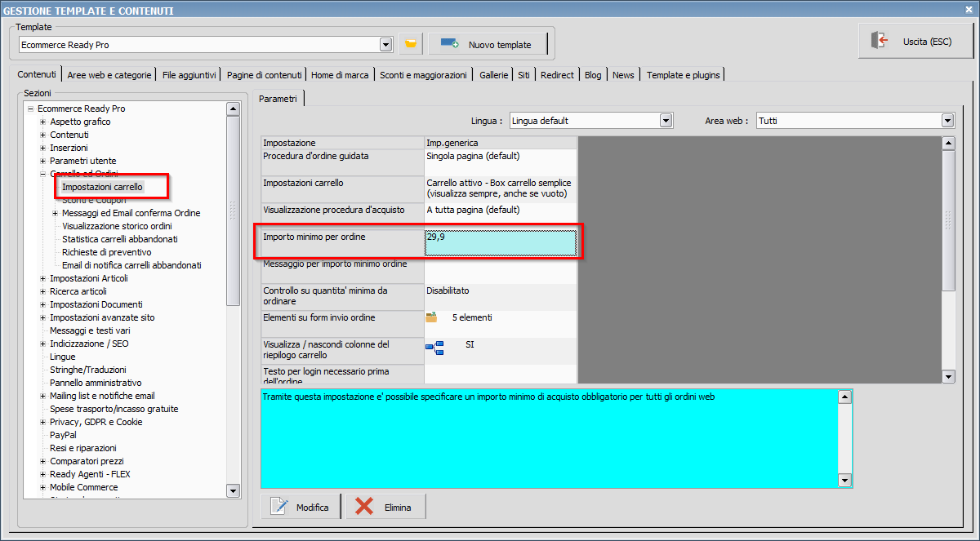
Task: Click the yellow folder icon beside template dropdown
Action: coord(411,44)
